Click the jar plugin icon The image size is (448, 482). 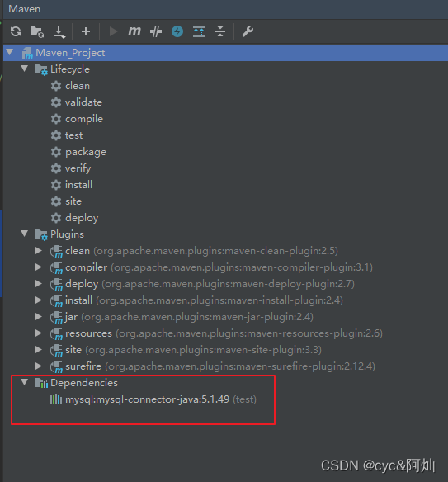(x=57, y=318)
